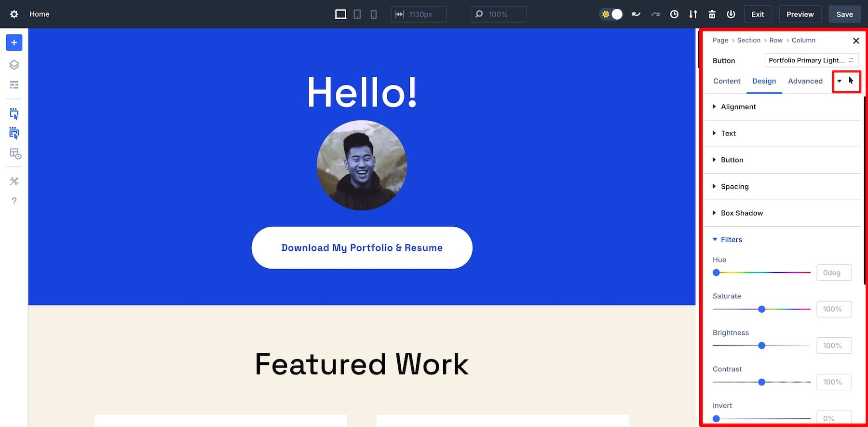Click Download My Portfolio & Resume button

click(x=362, y=248)
